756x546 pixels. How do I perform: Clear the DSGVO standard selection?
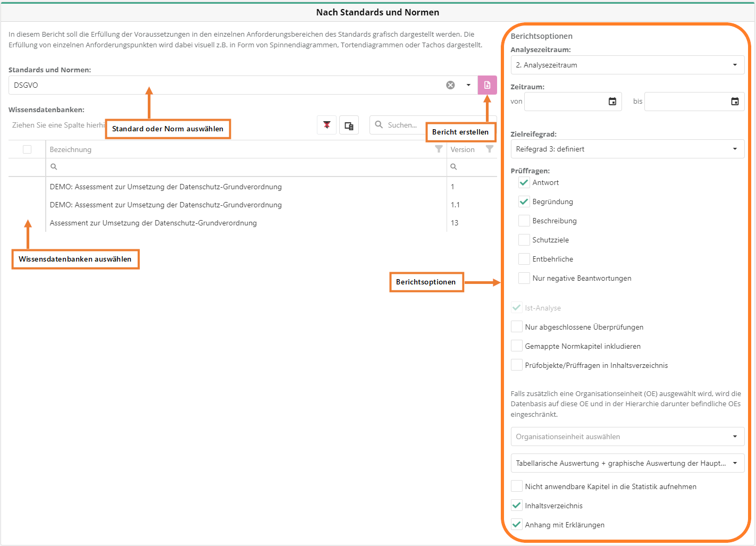tap(450, 85)
